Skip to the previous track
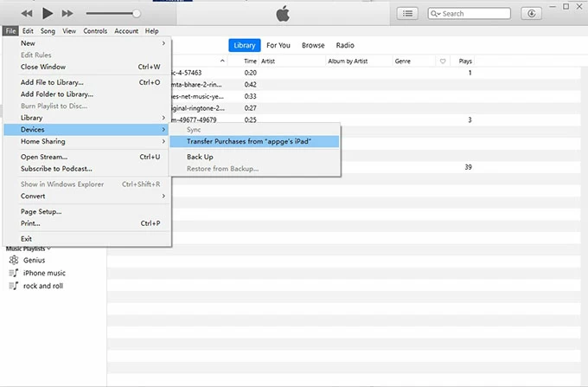588x387 pixels. click(27, 14)
